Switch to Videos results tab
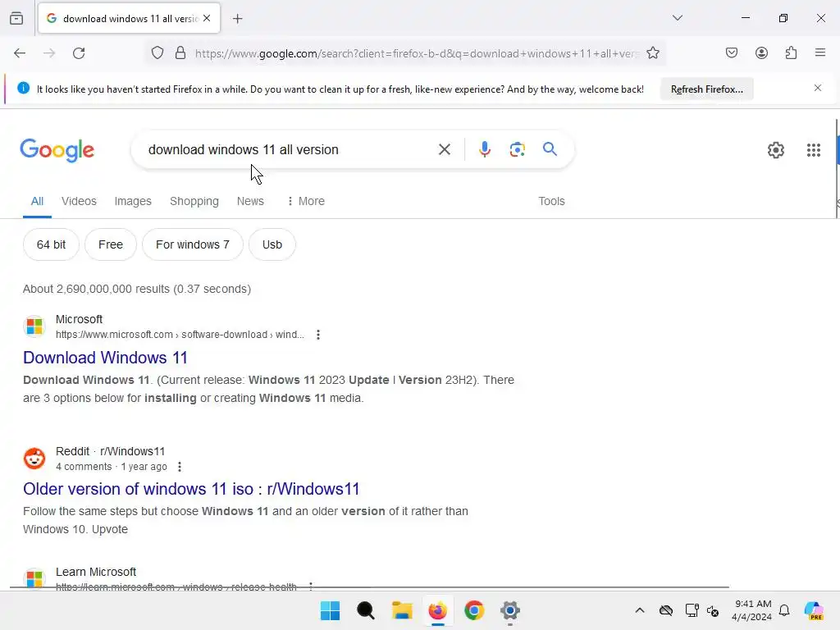 click(79, 202)
